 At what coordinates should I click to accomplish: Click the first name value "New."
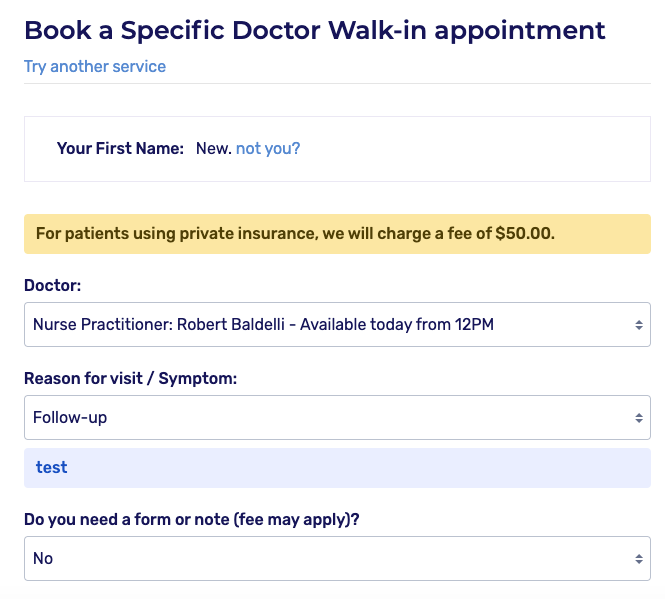pos(213,148)
